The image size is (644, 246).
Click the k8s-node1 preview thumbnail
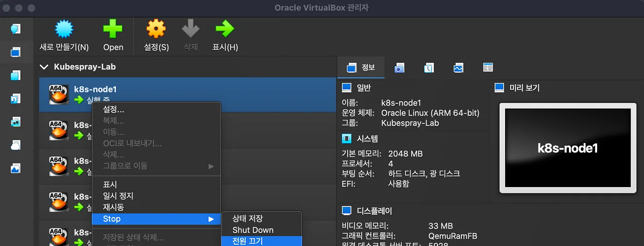(568, 148)
